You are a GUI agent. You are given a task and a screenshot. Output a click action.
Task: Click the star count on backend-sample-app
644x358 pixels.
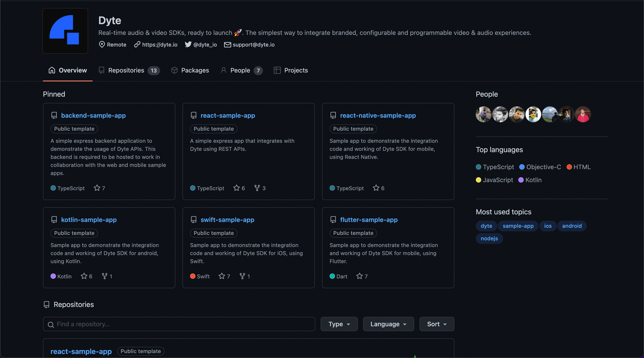tap(99, 188)
